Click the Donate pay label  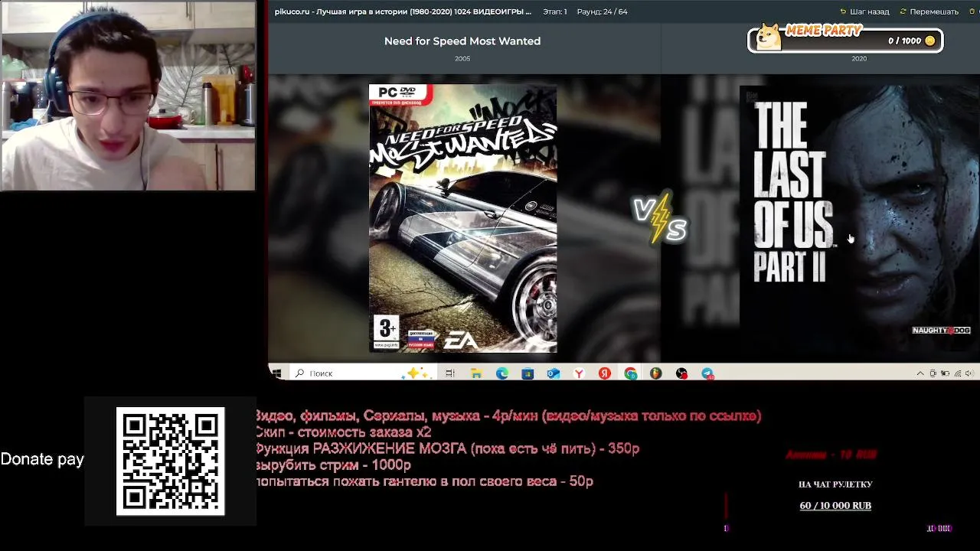(42, 459)
